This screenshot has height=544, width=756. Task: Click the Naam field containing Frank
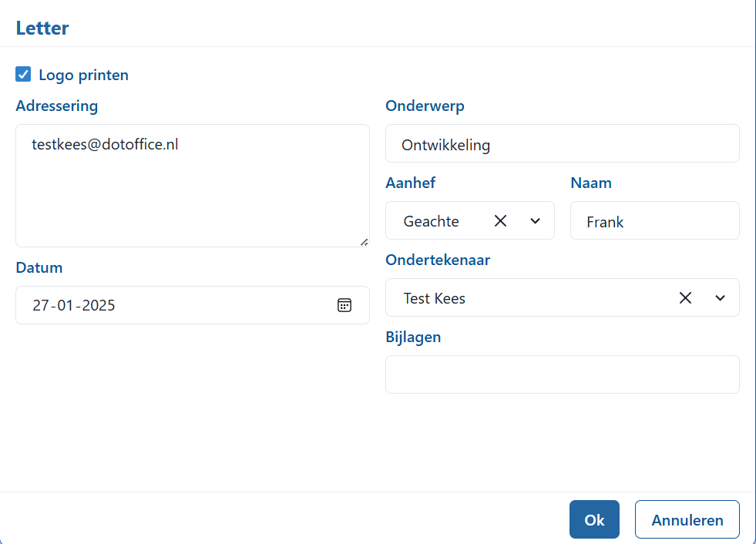(654, 222)
